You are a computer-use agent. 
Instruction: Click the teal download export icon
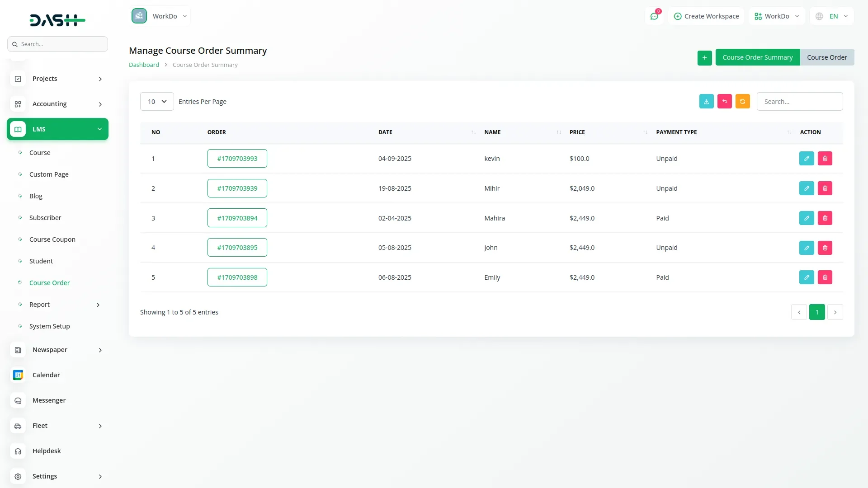point(706,101)
